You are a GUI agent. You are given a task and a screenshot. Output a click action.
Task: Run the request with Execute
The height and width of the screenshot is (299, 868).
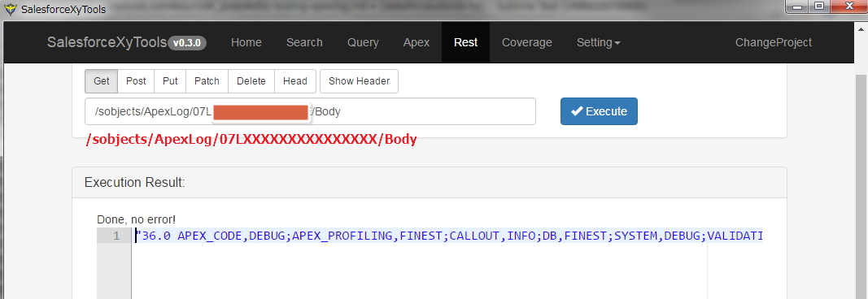pyautogui.click(x=599, y=111)
